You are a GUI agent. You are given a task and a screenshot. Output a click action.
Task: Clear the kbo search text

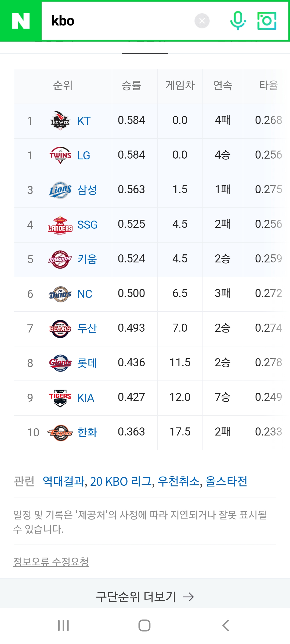[202, 21]
